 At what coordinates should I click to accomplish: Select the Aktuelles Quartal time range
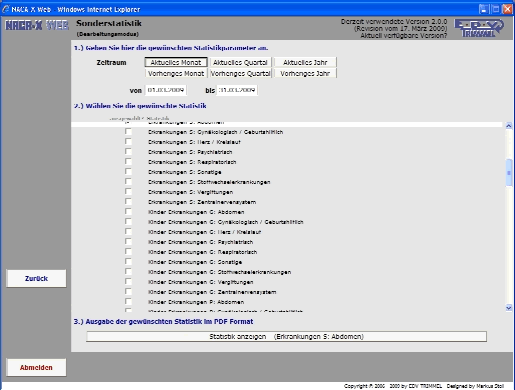click(x=240, y=62)
